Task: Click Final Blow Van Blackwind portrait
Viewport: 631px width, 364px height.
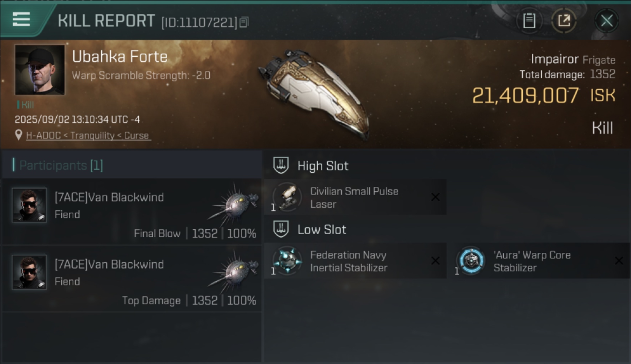Action: point(29,205)
